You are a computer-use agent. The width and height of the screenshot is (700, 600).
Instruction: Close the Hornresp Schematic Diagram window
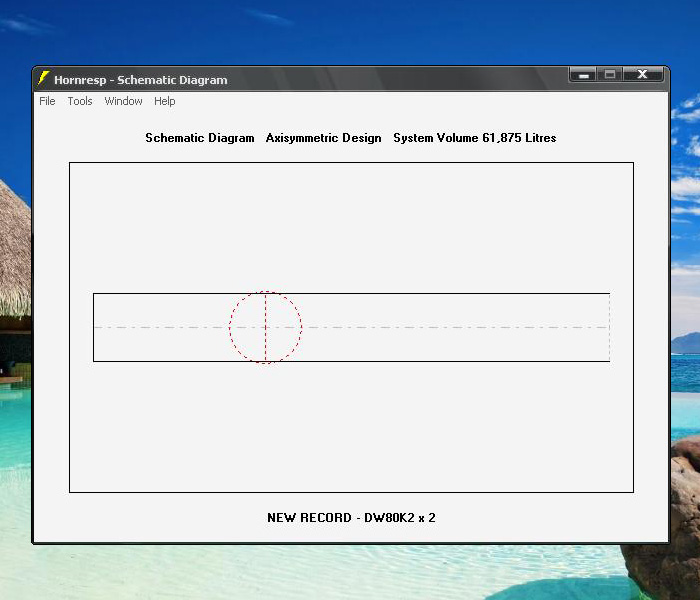pyautogui.click(x=642, y=74)
